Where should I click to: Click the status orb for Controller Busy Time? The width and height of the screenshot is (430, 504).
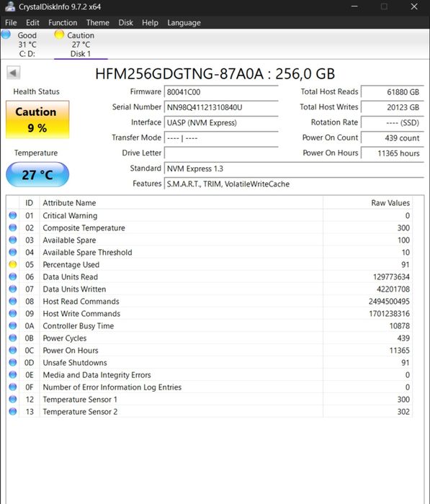click(x=13, y=325)
